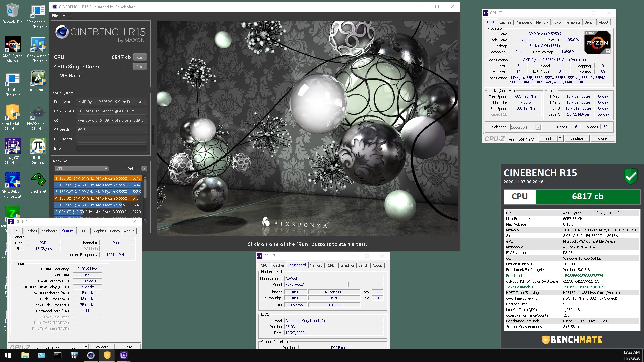Select ranking entry scoring 6817

98,178
